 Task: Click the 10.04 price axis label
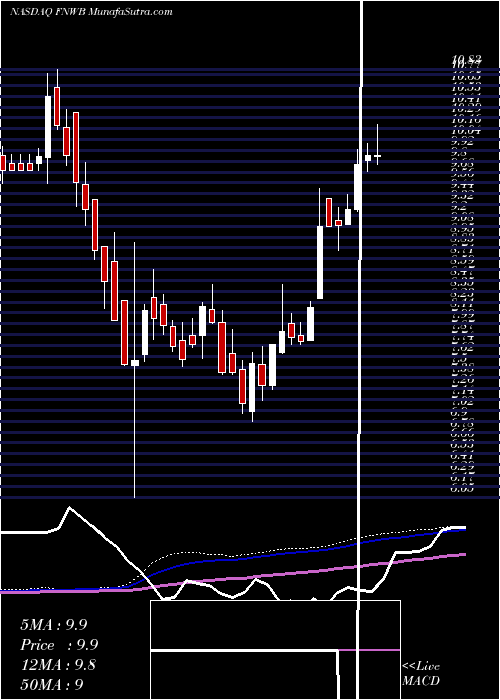[467, 131]
